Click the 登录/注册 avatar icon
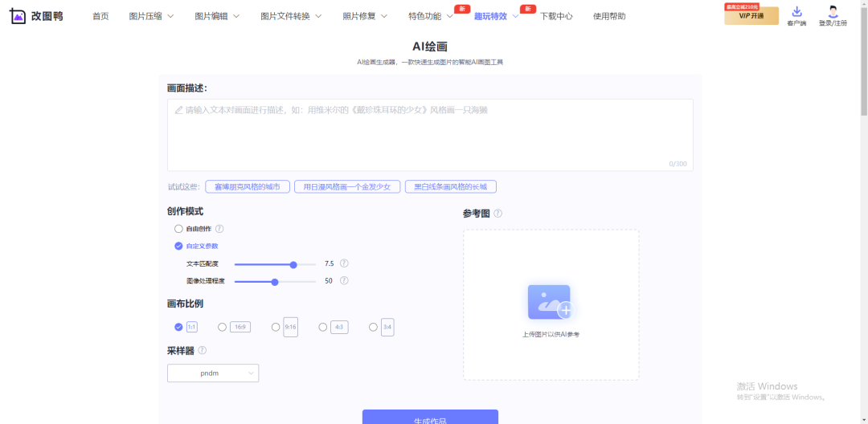868x424 pixels. tap(833, 11)
